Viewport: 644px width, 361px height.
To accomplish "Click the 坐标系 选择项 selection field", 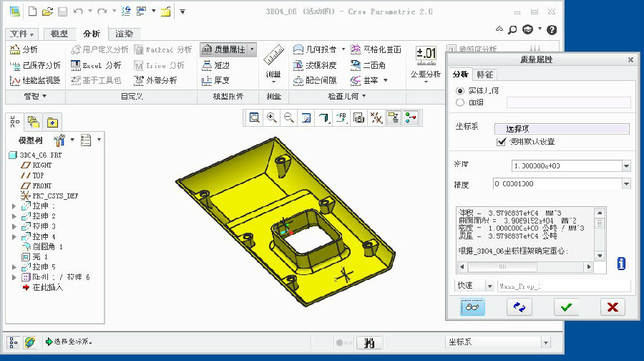I will point(562,129).
